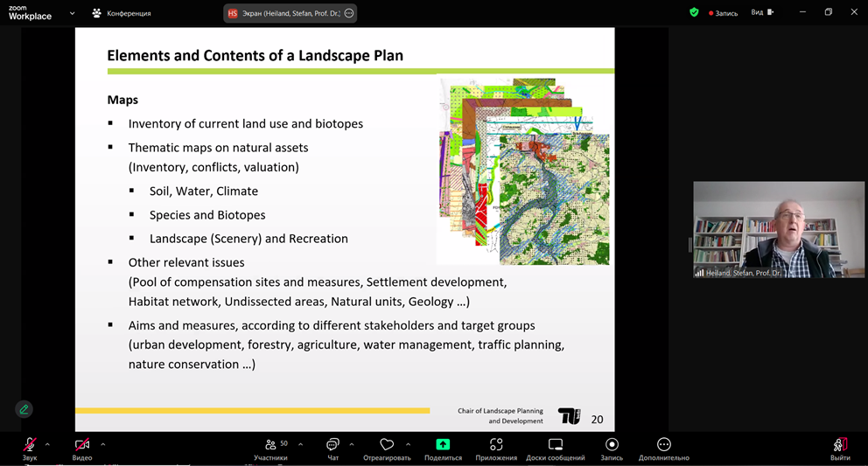
Task: Open the Участники participants panel
Action: coord(270,446)
